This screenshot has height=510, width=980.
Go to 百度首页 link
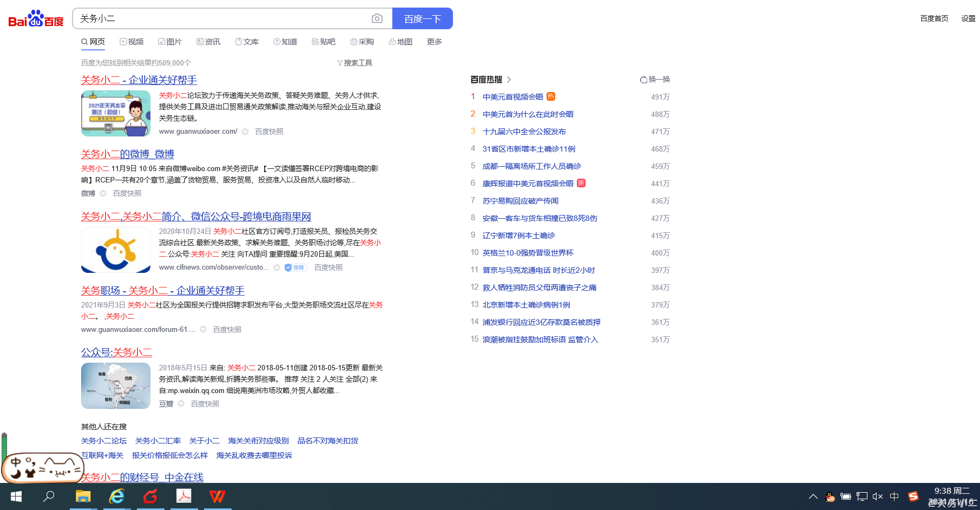coord(935,18)
